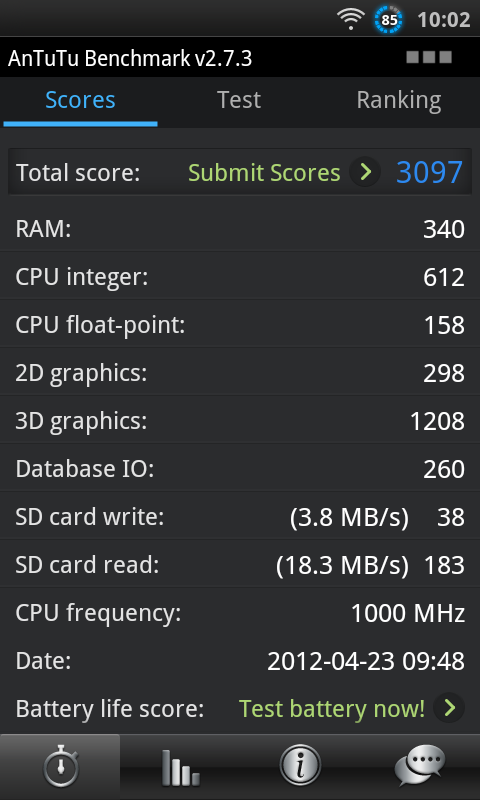Tap the Test battery now! link
480x800 pixels.
332,709
